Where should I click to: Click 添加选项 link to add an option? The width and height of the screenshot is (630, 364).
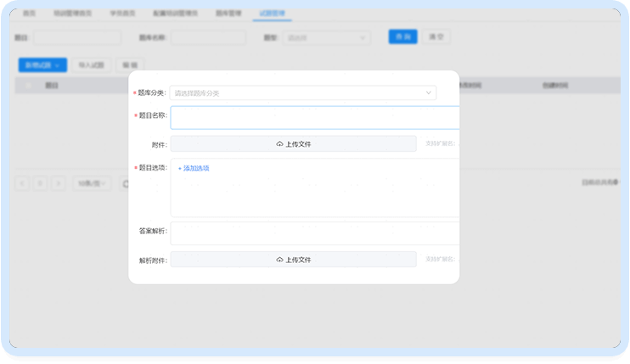pos(196,168)
